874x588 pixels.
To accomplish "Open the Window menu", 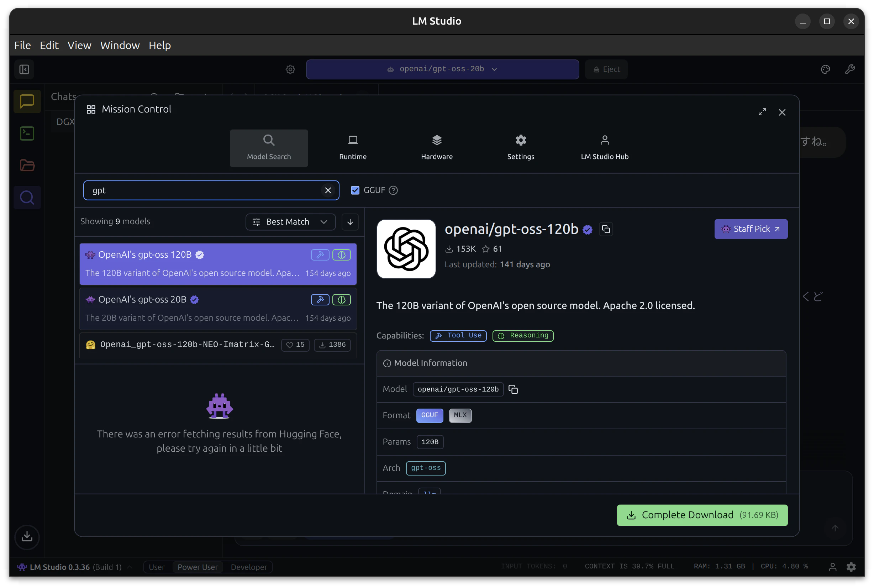I will (120, 45).
